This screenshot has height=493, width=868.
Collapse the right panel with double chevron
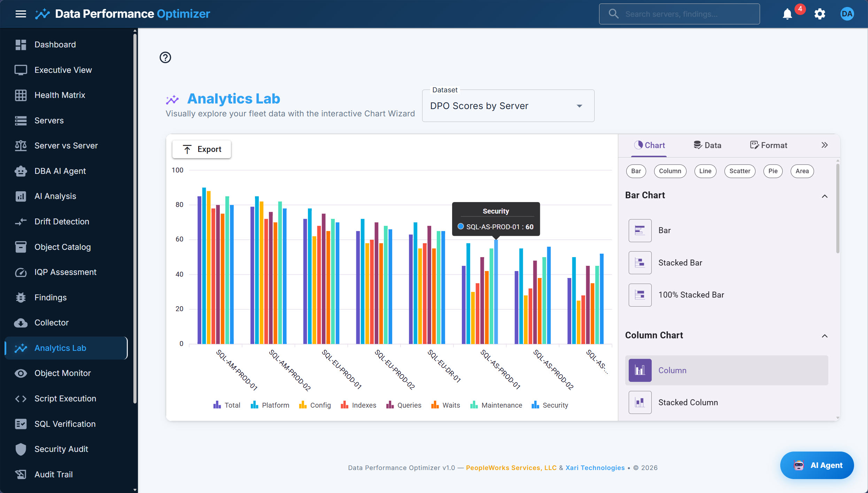point(825,145)
